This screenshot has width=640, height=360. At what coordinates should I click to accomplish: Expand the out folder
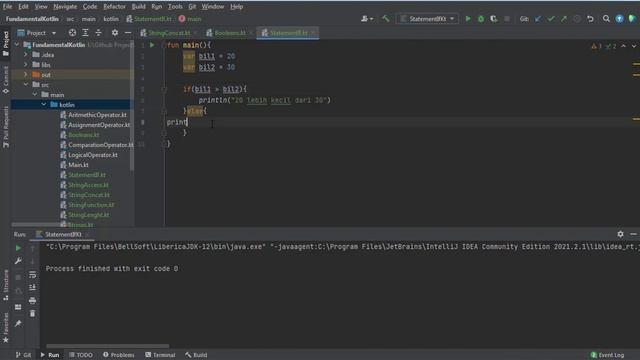point(26,75)
